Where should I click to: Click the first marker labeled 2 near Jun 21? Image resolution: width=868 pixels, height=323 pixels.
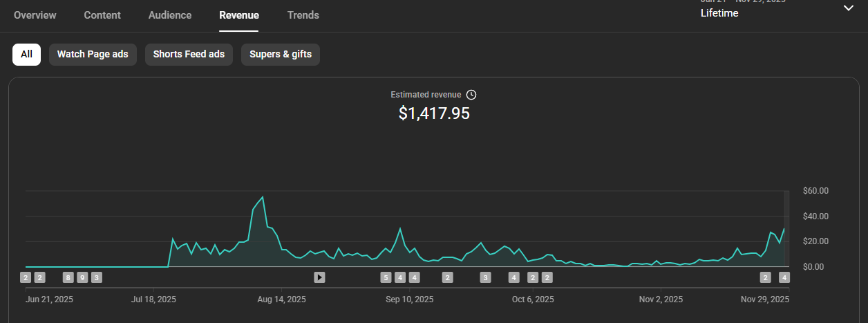26,277
